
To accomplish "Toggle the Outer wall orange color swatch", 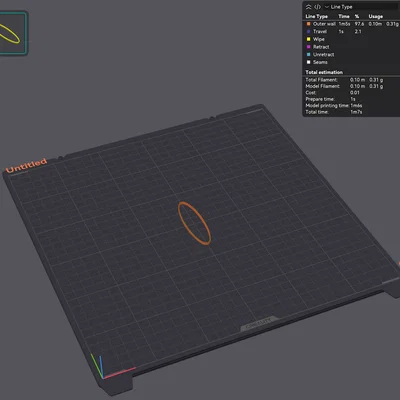I will [x=308, y=24].
